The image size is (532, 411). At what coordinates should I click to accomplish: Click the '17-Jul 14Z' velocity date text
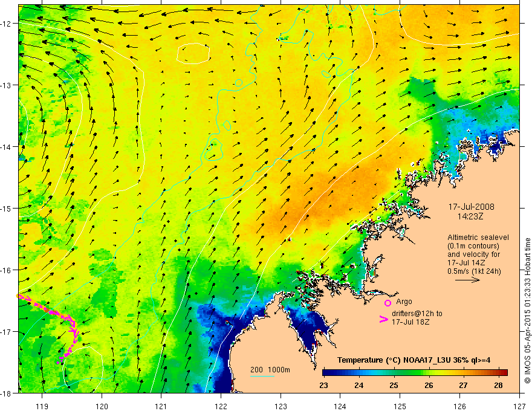click(466, 263)
